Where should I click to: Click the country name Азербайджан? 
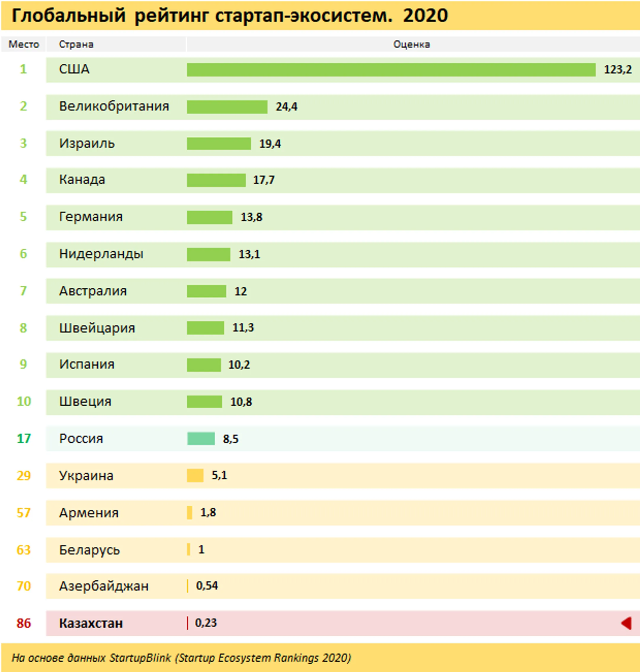[104, 586]
